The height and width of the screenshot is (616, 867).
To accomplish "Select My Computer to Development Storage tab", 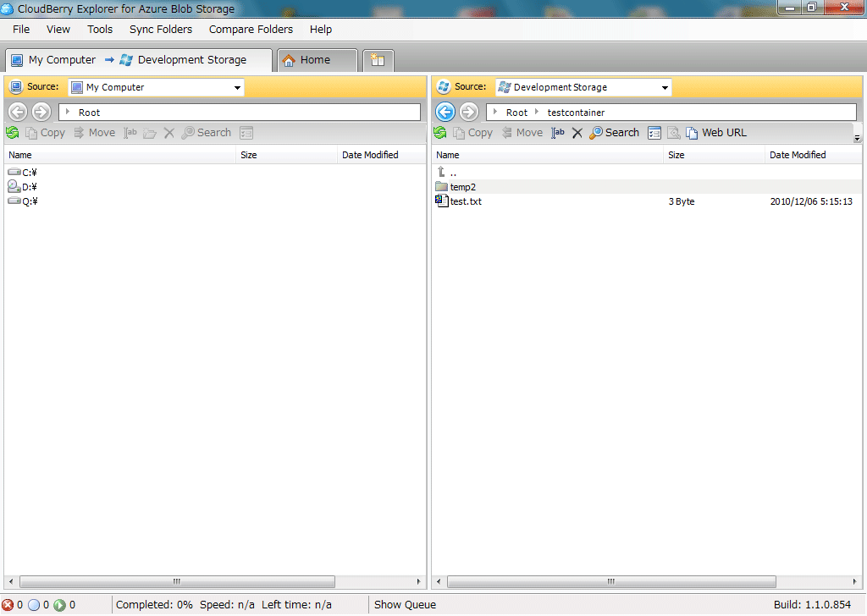I will pos(138,60).
